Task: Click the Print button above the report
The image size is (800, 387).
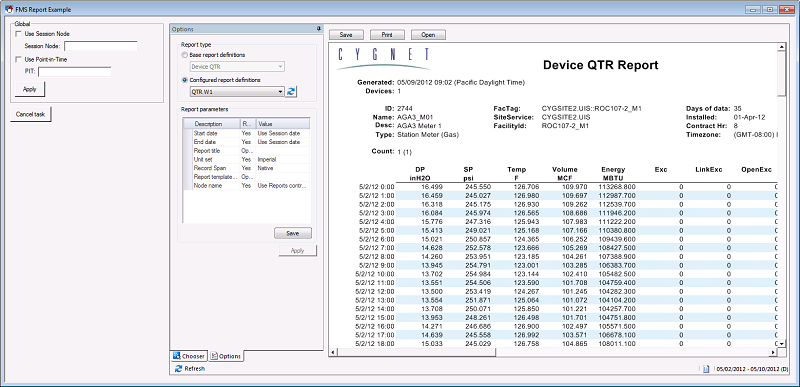Action: (x=387, y=35)
